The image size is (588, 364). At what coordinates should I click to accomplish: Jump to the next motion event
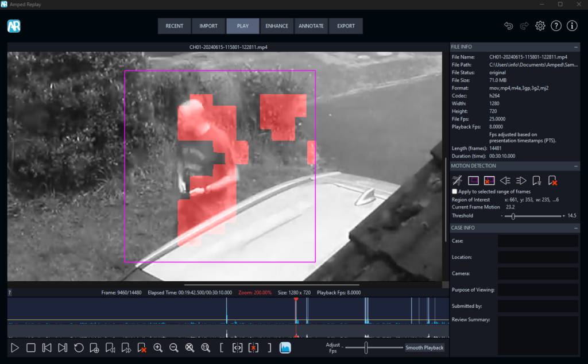521,180
